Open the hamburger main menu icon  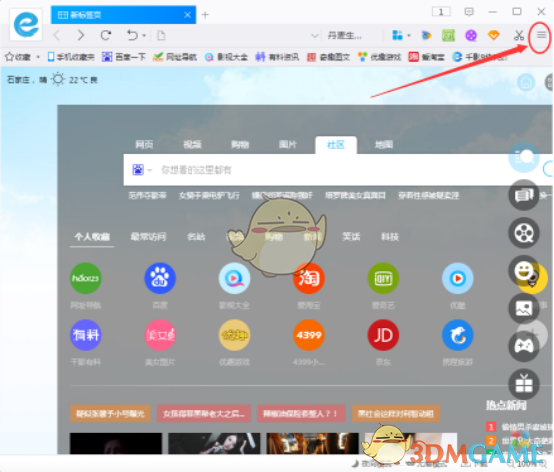pos(541,35)
